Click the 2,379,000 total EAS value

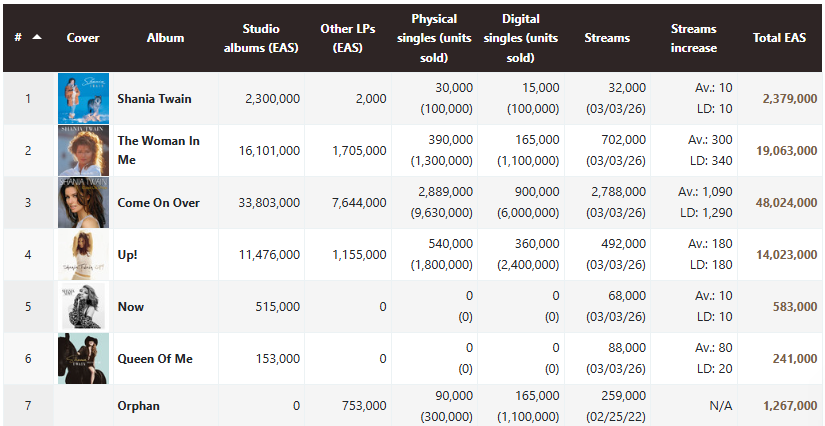[790, 98]
